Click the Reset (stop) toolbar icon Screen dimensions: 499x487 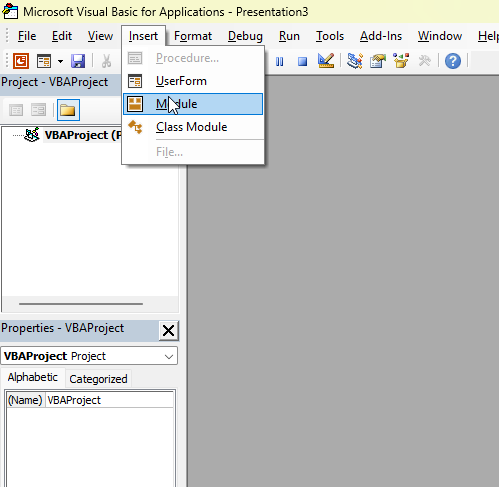(302, 61)
